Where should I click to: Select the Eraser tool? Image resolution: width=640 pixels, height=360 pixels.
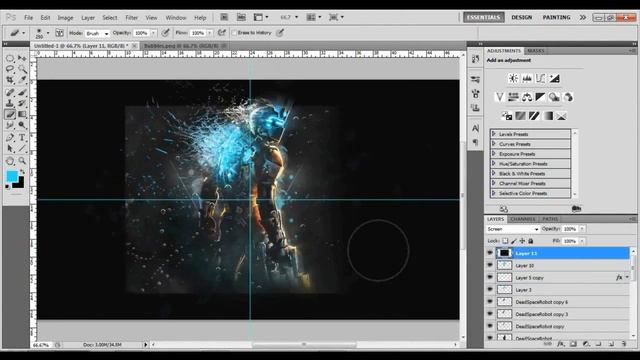click(10, 114)
